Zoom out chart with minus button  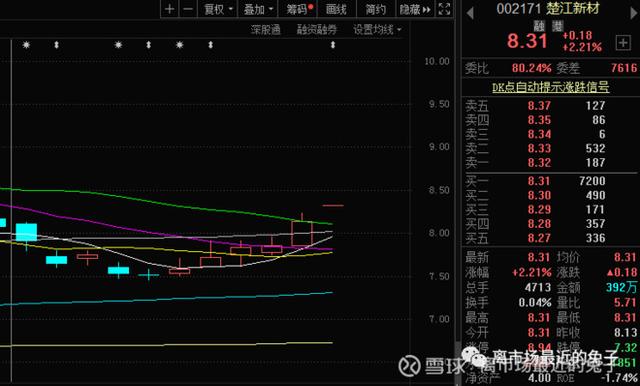[188, 9]
